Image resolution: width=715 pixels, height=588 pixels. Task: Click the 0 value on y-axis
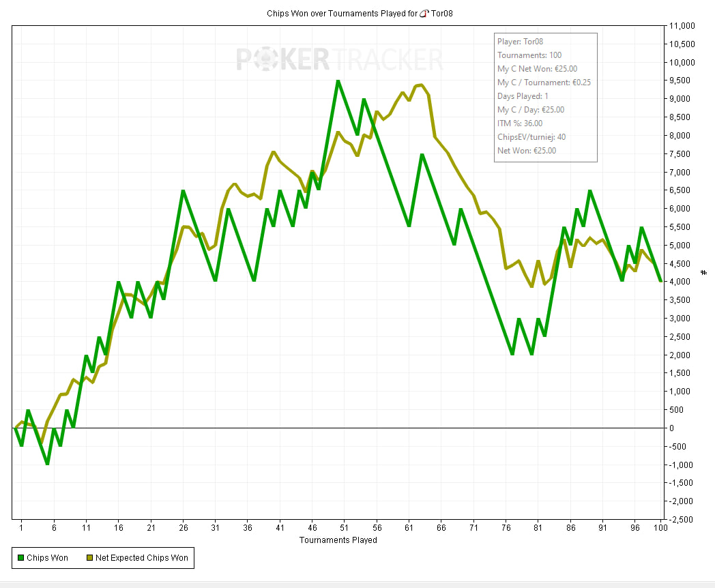coord(671,428)
